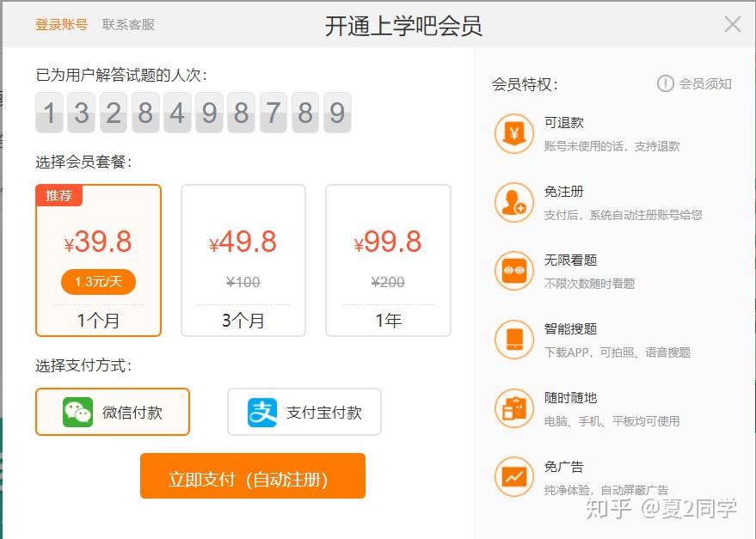Click the 随时随地 devices icon

click(x=514, y=408)
